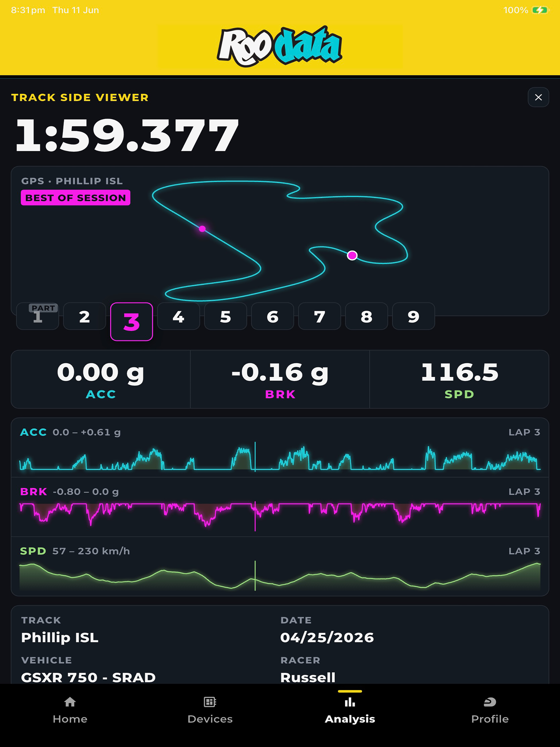Viewport: 560px width, 747px height.
Task: Select track part 2
Action: (x=84, y=316)
